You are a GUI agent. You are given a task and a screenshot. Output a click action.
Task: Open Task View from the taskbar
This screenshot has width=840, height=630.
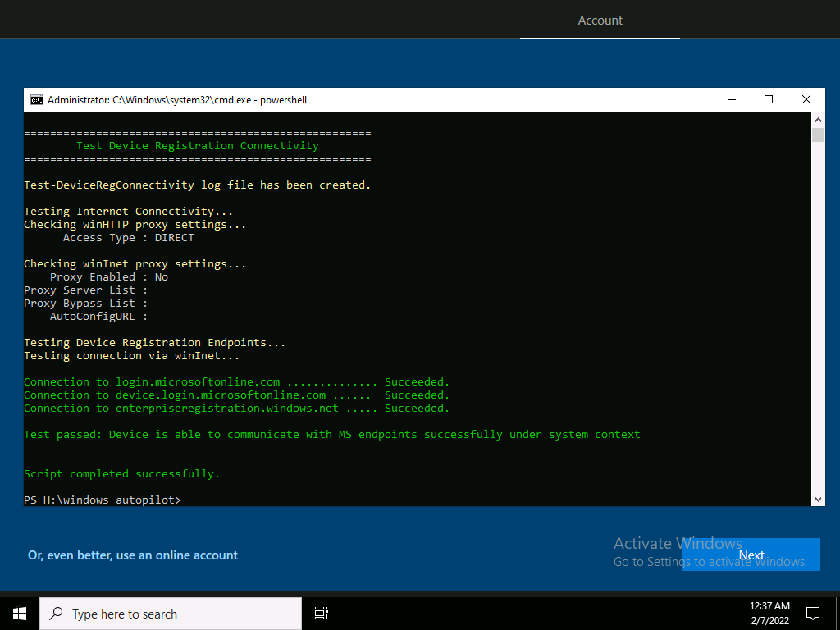(322, 614)
